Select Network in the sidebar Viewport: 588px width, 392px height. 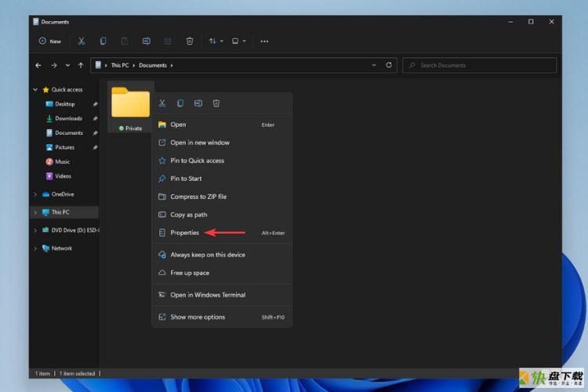tap(61, 249)
